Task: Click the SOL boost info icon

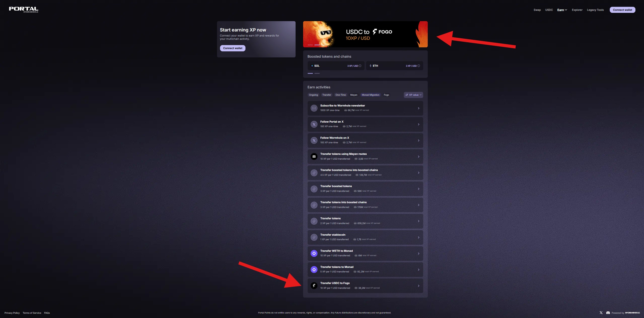Action: 360,66
